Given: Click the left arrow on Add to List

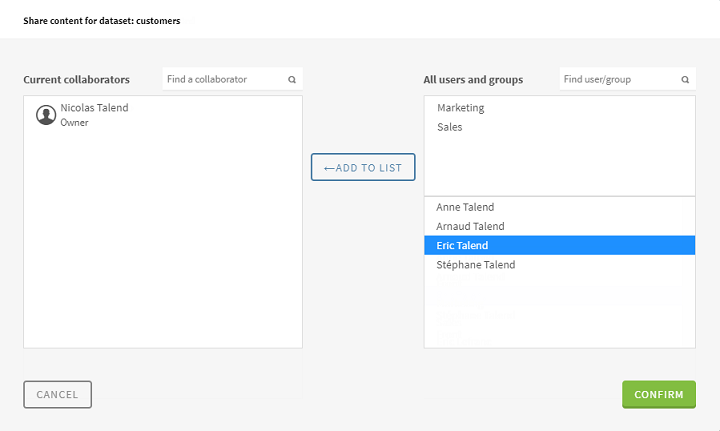Looking at the screenshot, I should tap(329, 168).
